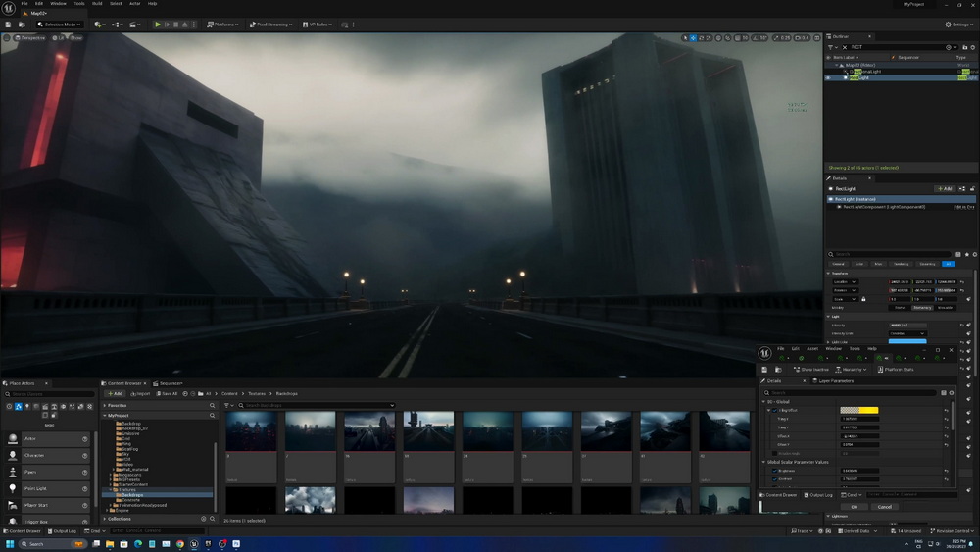Viewport: 980px width, 552px height.
Task: Set Mobility to Static
Action: click(900, 308)
